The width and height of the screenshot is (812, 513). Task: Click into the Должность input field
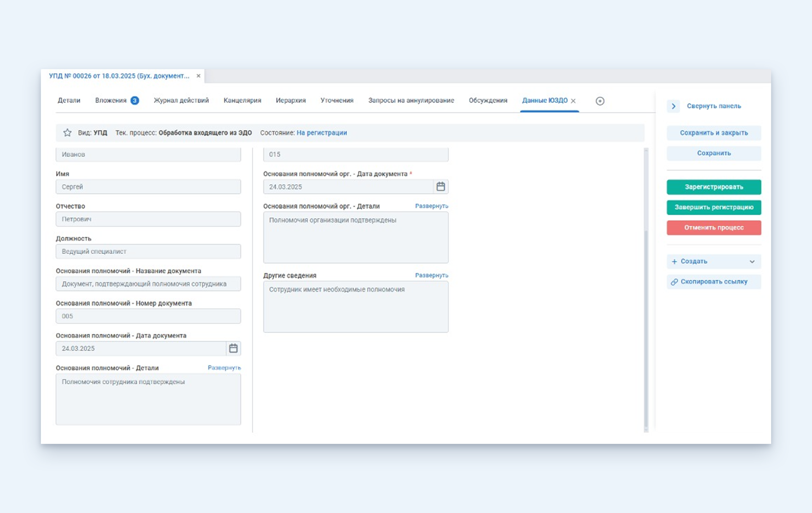click(148, 252)
